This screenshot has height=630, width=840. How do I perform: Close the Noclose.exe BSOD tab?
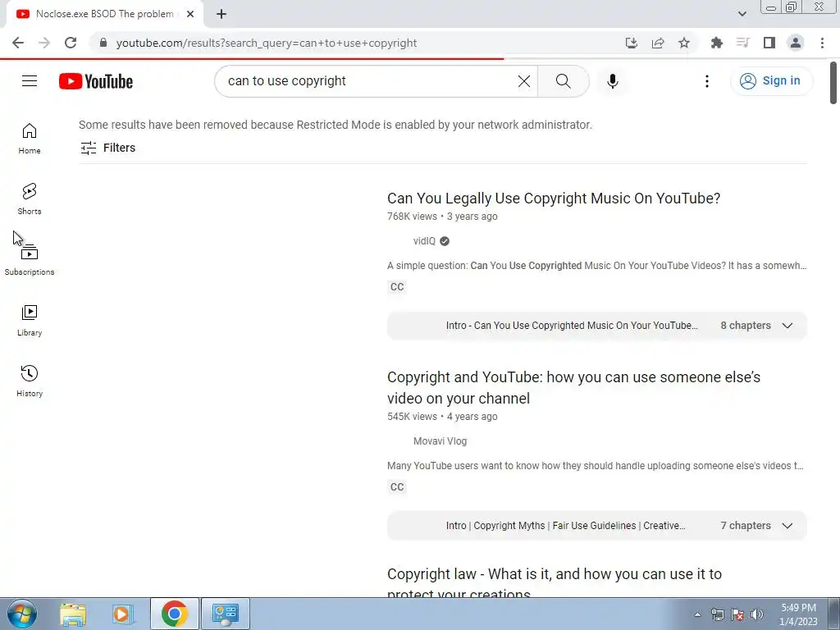pos(190,14)
